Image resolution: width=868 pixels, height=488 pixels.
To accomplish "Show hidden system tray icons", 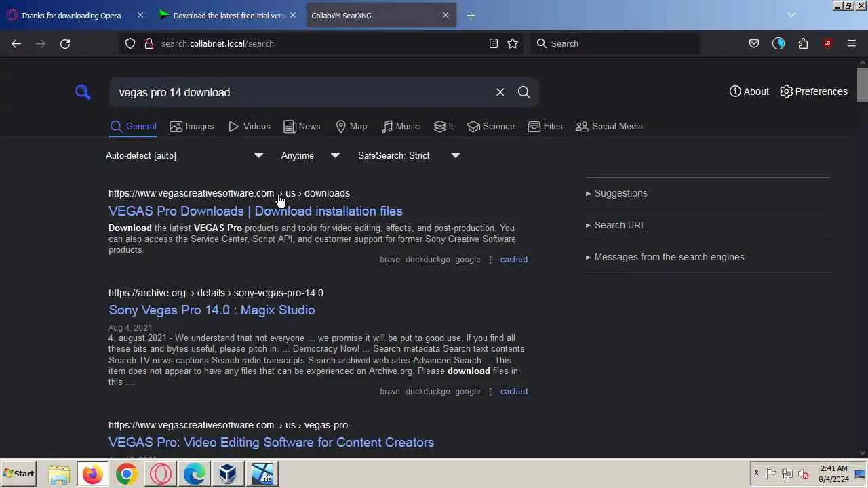I will pyautogui.click(x=756, y=474).
